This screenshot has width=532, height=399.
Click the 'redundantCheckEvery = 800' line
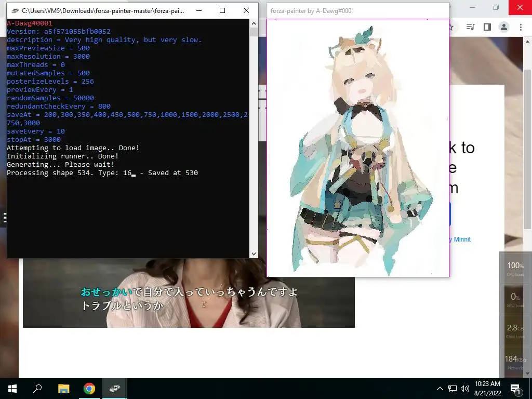click(x=59, y=106)
